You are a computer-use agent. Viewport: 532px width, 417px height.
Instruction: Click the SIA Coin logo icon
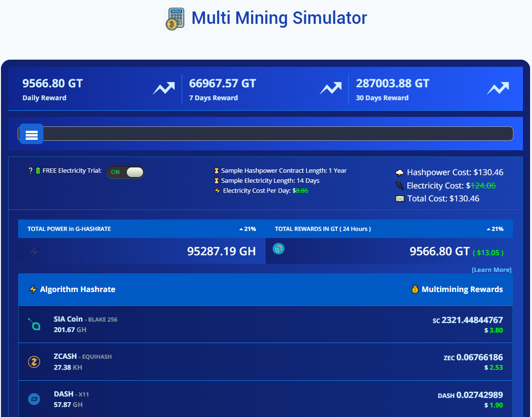click(x=34, y=324)
